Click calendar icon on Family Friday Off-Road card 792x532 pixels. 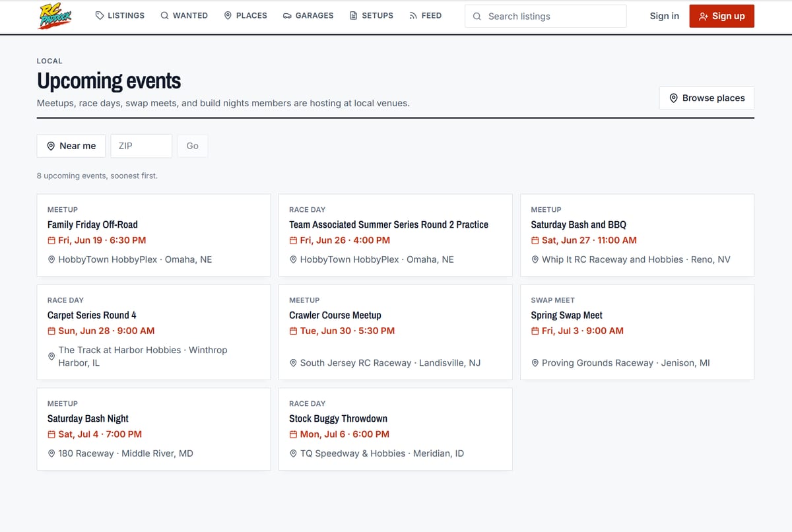[x=51, y=240]
